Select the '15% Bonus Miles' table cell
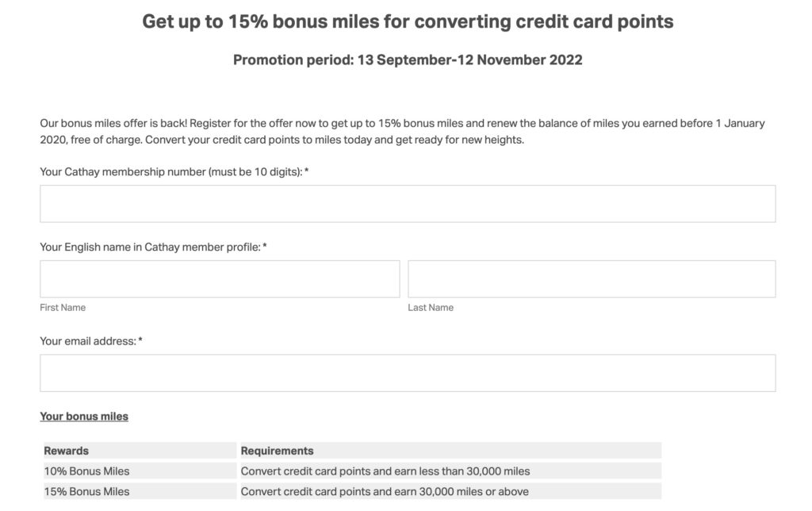This screenshot has height=511, width=812. [x=87, y=491]
